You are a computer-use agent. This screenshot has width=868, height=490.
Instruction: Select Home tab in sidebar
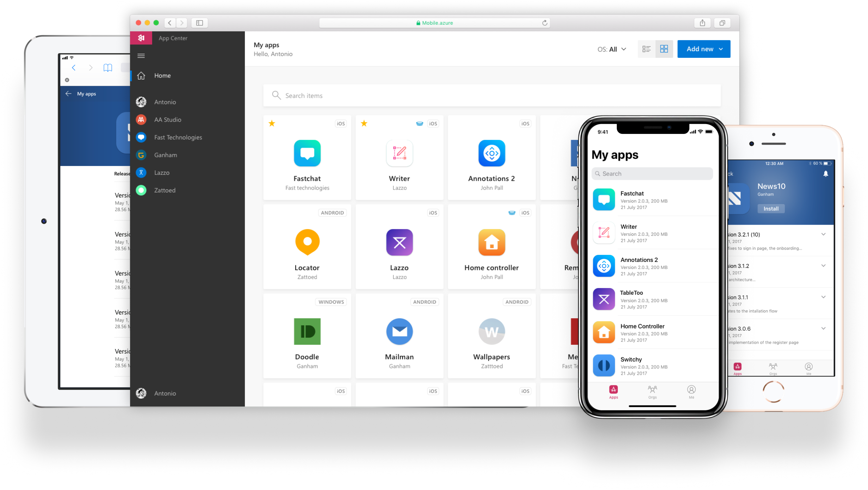click(x=162, y=75)
